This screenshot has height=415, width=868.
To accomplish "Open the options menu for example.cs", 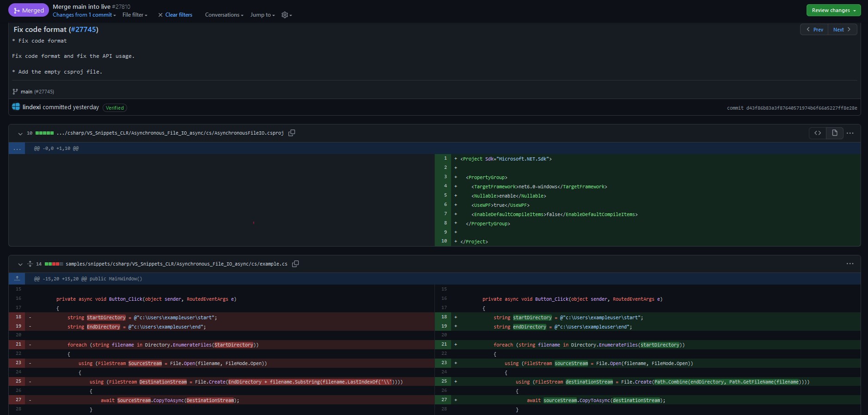I will 850,264.
